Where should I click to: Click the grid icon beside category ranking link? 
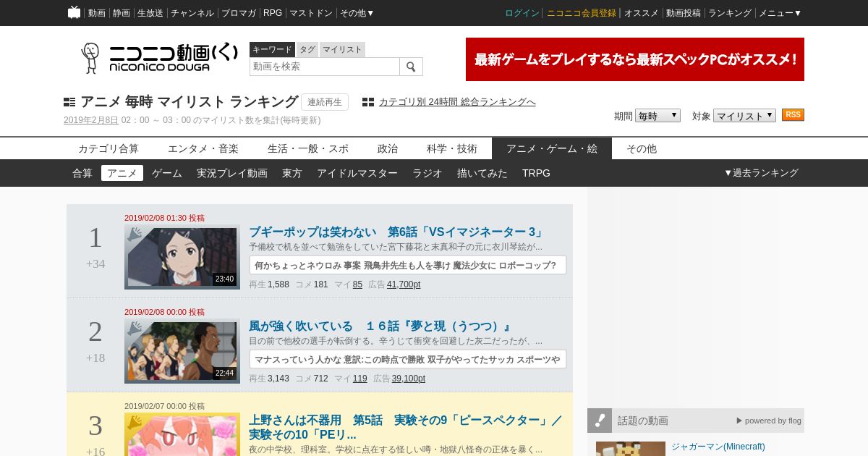point(368,102)
